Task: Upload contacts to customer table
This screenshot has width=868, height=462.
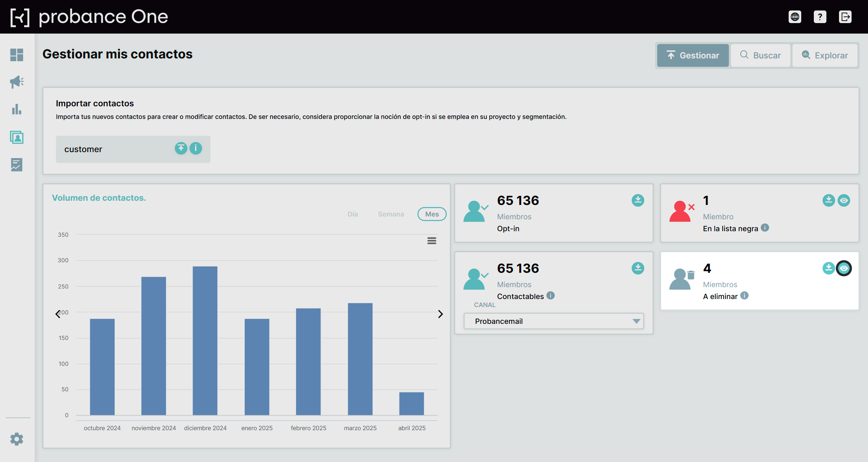Action: [181, 148]
